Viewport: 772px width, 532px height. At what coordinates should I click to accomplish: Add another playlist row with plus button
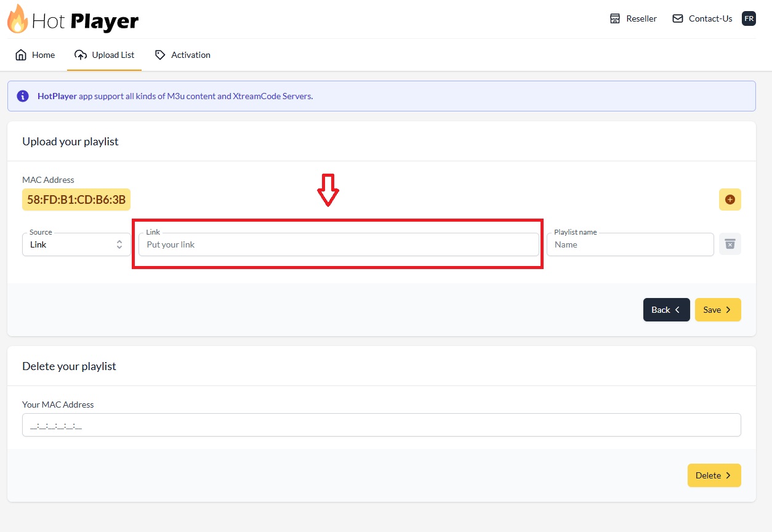730,199
